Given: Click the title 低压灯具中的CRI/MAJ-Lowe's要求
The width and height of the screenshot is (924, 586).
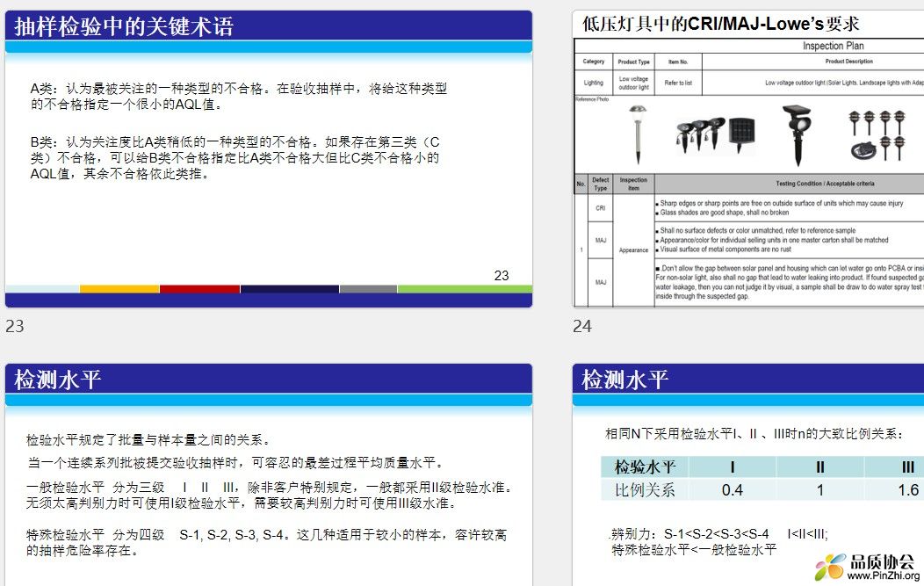Looking at the screenshot, I should click(x=721, y=24).
